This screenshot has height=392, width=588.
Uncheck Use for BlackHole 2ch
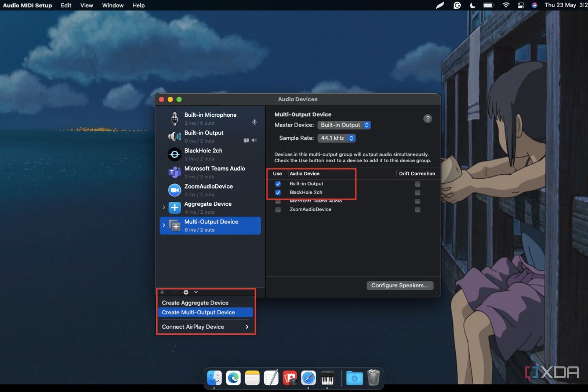coord(278,192)
